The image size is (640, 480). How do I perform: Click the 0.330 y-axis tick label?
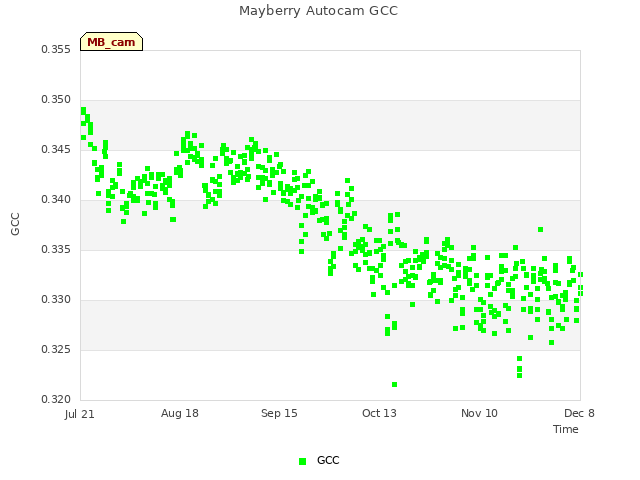click(56, 300)
